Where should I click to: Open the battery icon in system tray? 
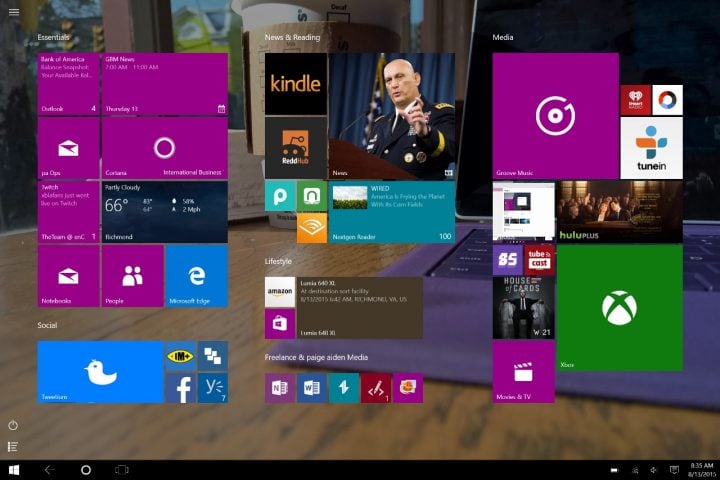coord(614,470)
